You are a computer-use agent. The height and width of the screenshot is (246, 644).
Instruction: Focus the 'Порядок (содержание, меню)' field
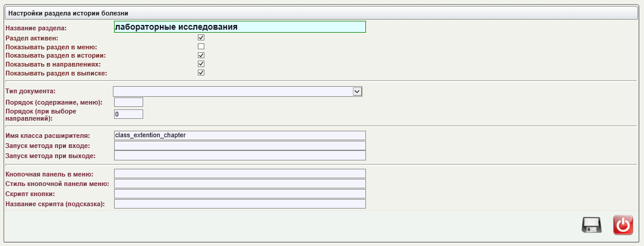[x=128, y=102]
